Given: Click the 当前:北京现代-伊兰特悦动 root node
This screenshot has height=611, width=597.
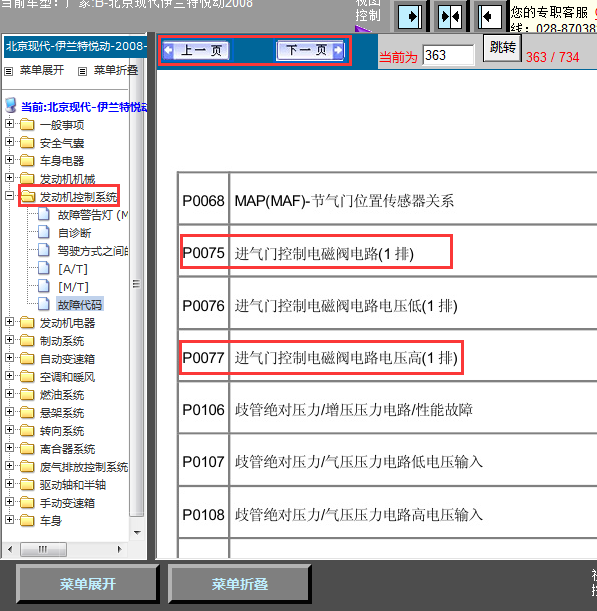Looking at the screenshot, I should (x=84, y=107).
